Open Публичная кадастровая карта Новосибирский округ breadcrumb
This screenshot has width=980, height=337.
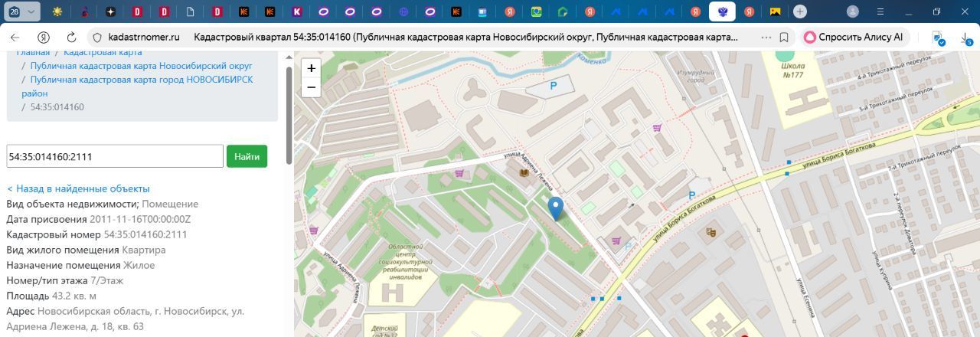pos(141,66)
